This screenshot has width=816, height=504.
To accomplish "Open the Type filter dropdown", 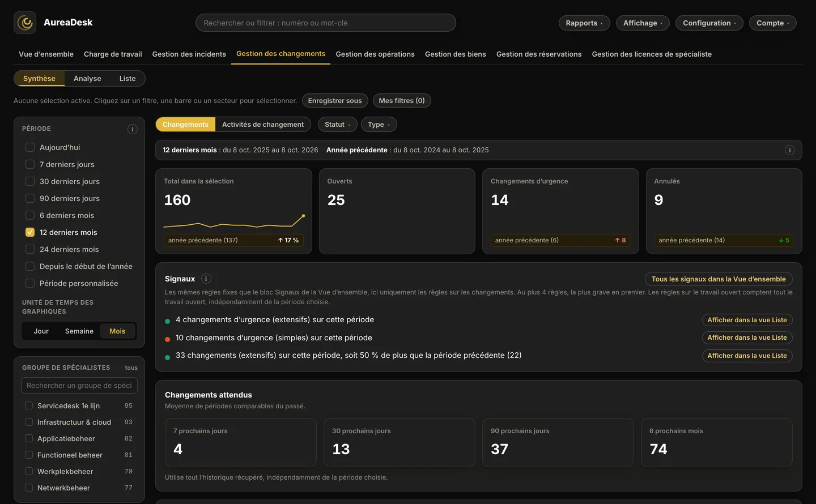I will pyautogui.click(x=379, y=125).
